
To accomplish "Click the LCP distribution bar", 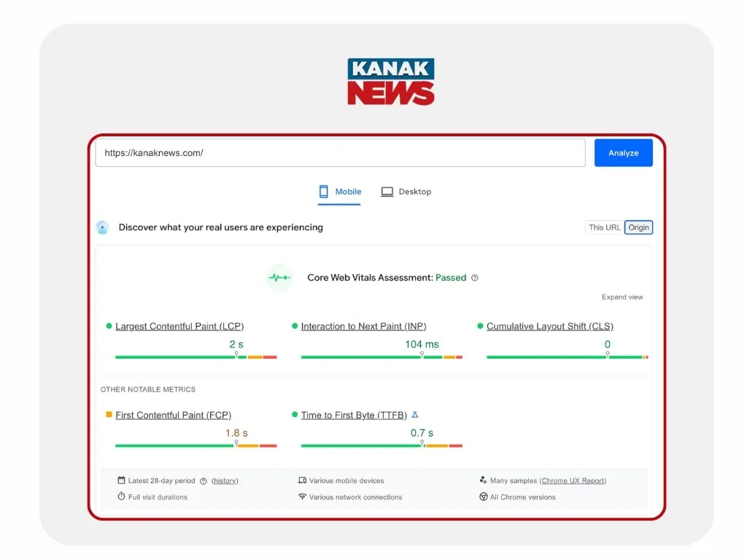I will (x=196, y=357).
